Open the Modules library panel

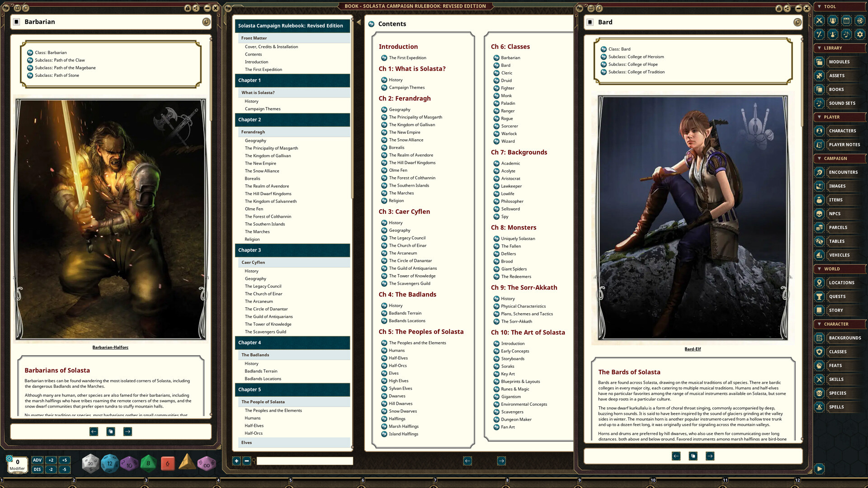click(x=840, y=62)
